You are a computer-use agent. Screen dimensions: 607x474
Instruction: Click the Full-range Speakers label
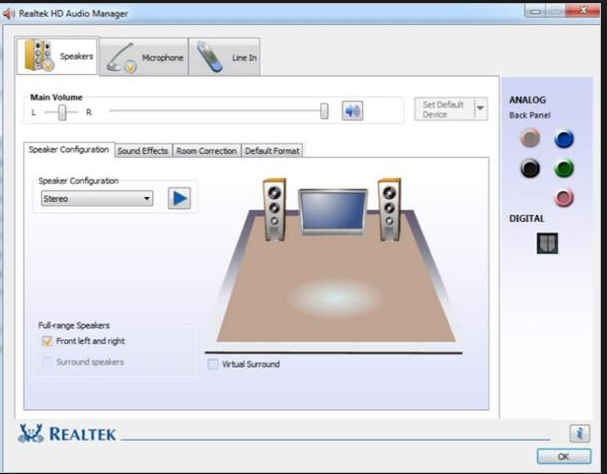point(74,325)
